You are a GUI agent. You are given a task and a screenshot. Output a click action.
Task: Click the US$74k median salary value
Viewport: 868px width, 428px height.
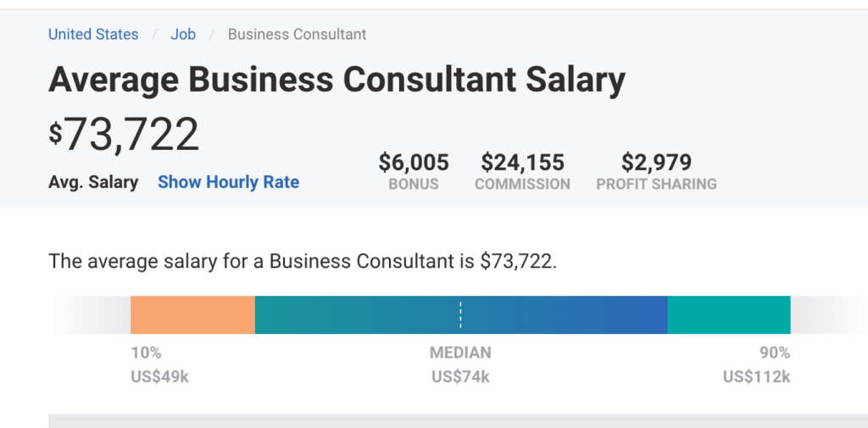pyautogui.click(x=460, y=376)
